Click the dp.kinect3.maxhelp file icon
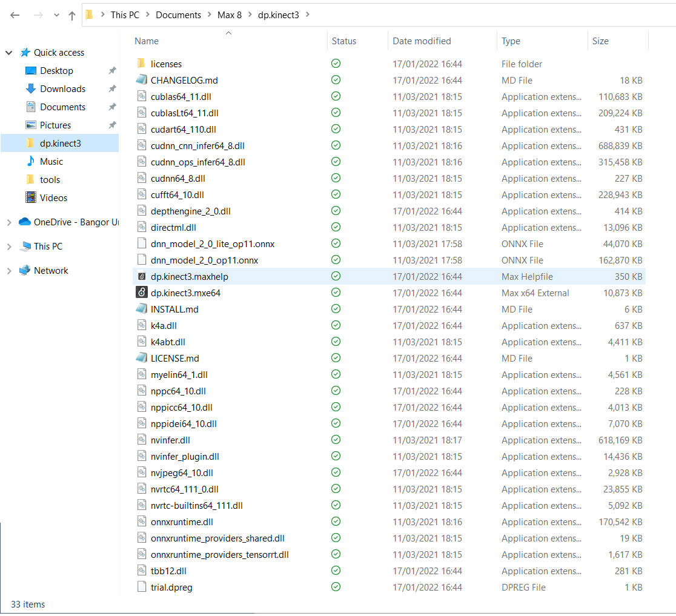 tap(141, 276)
